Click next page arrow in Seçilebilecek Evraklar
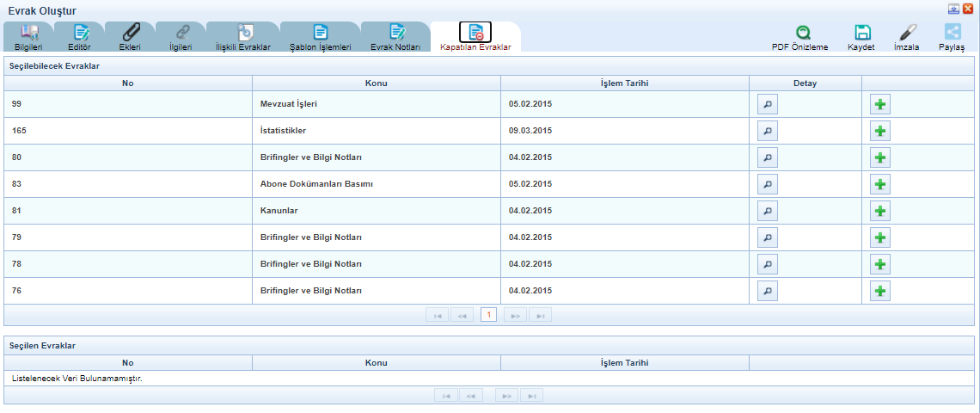980x413 pixels. 515,316
